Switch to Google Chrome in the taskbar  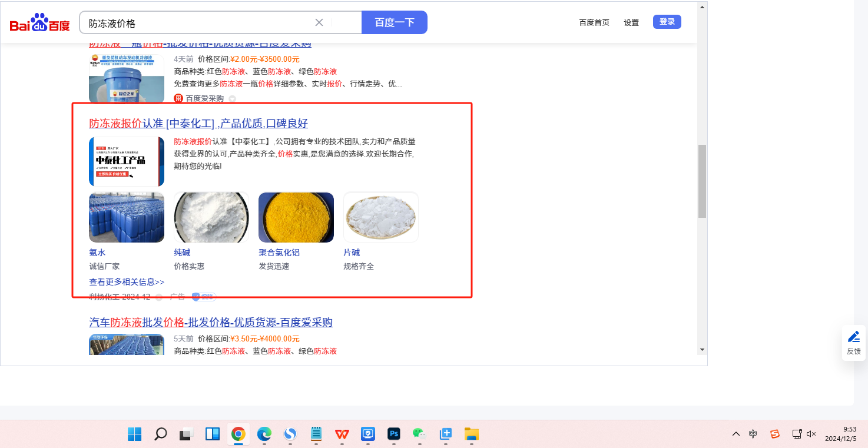238,434
